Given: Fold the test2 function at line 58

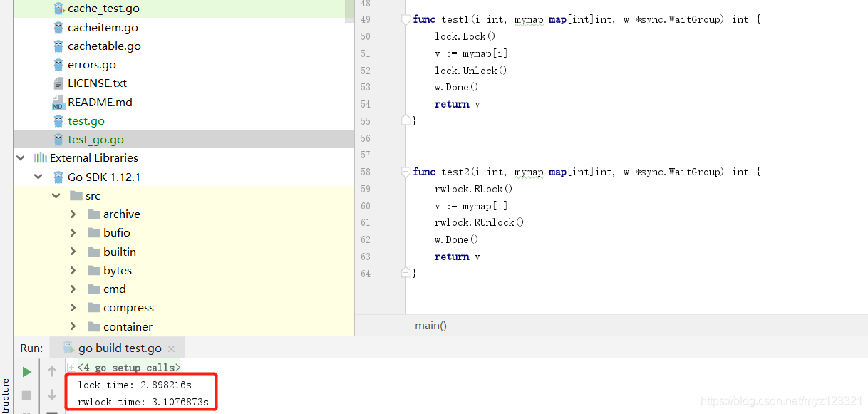Looking at the screenshot, I should point(405,172).
